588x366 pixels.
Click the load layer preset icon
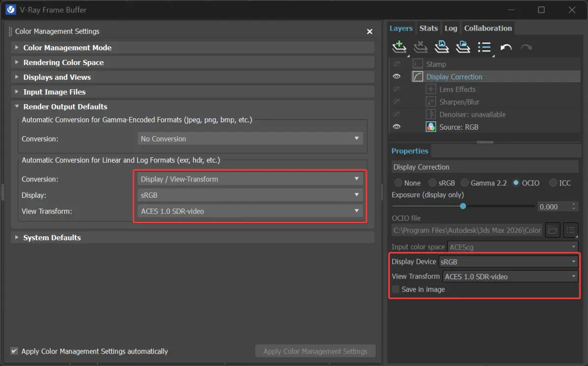463,47
